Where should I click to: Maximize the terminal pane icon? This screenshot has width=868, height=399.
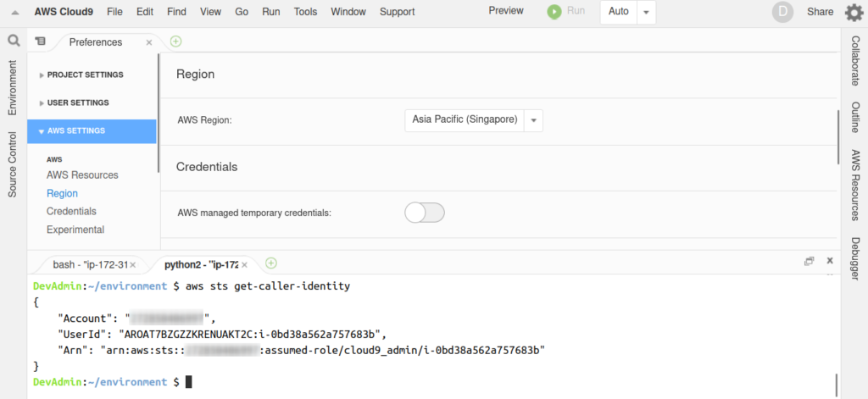pyautogui.click(x=810, y=261)
